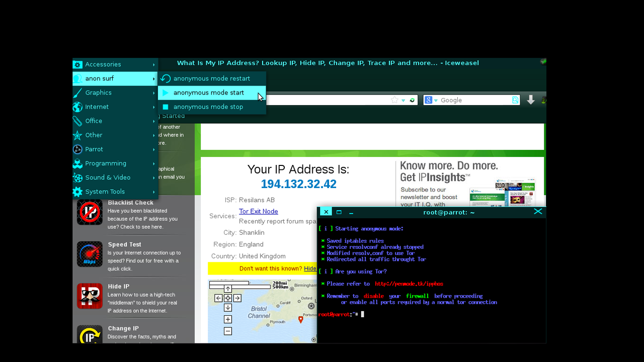
Task: Click the yellow Hide link
Action: [x=310, y=268]
